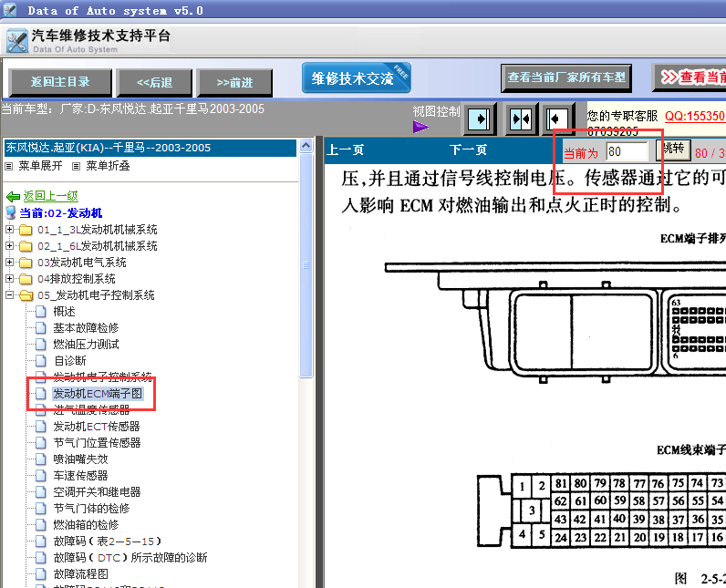This screenshot has width=726, height=588.
Task: Click the 当前:02-发动机 label
Action: pyautogui.click(x=61, y=213)
